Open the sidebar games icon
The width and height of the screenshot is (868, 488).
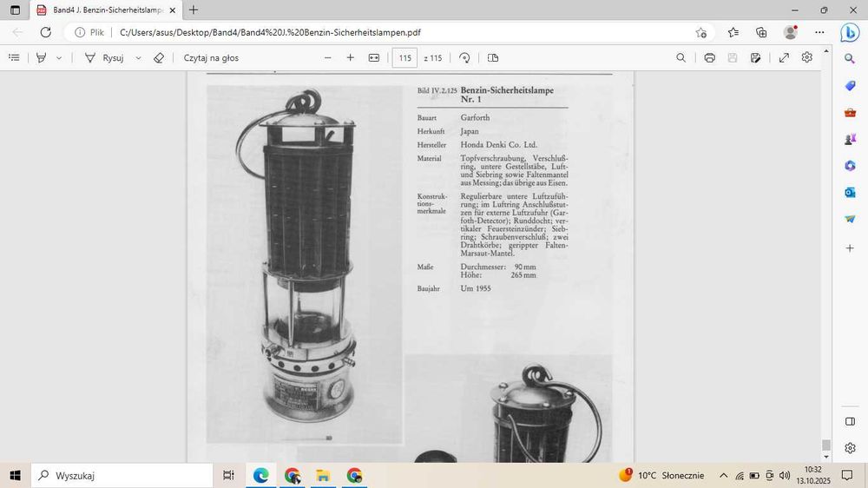(x=850, y=139)
